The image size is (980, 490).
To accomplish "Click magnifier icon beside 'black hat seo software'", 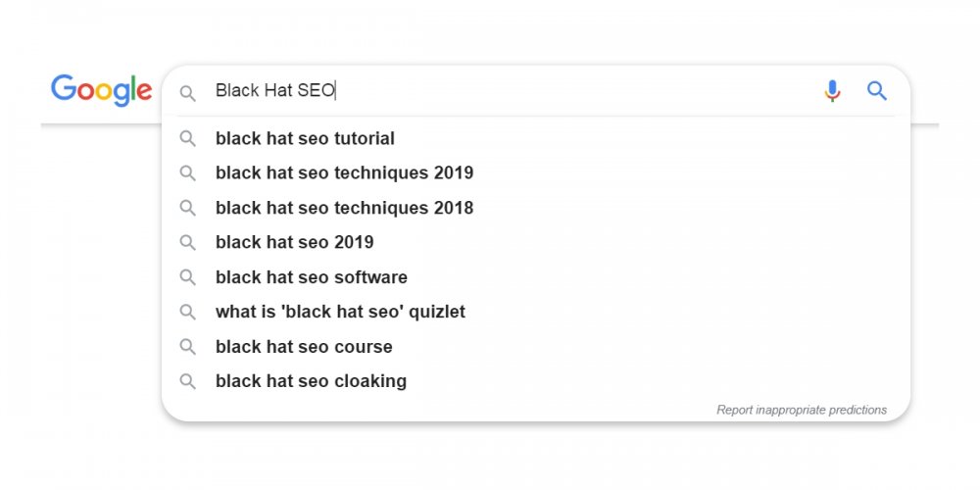I will point(187,277).
